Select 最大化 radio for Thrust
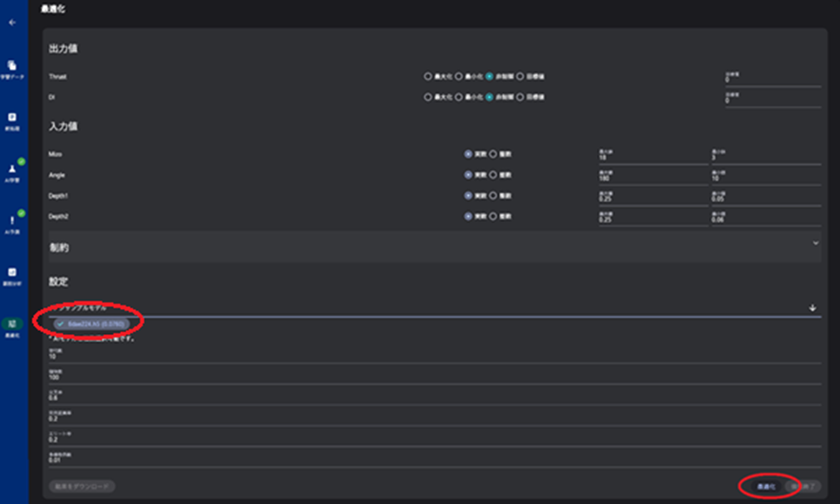Screen dimensions: 840x504 point(428,76)
